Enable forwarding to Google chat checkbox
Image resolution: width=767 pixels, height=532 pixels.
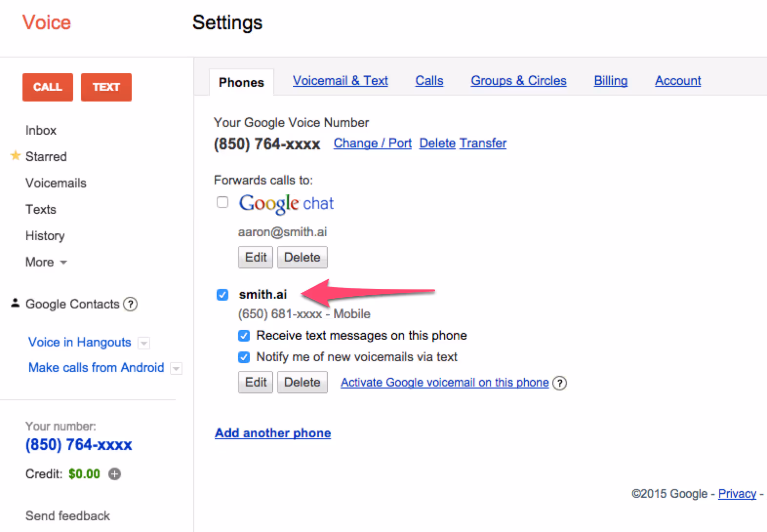point(222,202)
